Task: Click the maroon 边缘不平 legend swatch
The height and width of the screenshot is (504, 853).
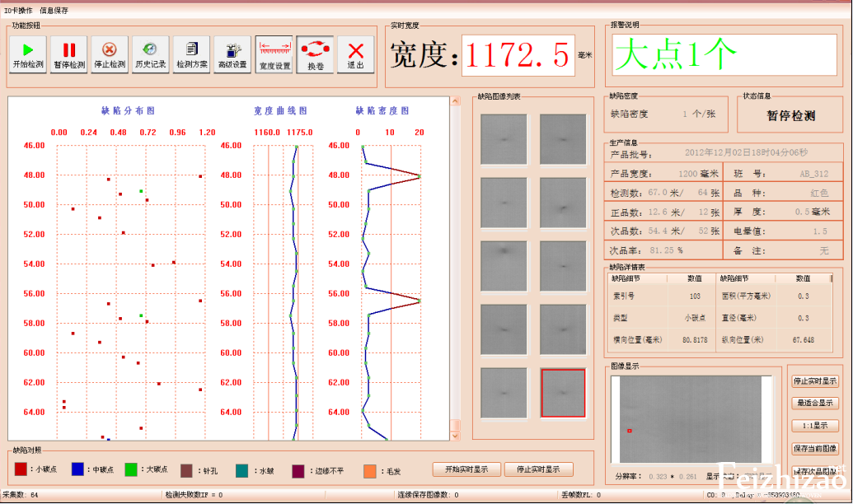Action: [x=298, y=471]
